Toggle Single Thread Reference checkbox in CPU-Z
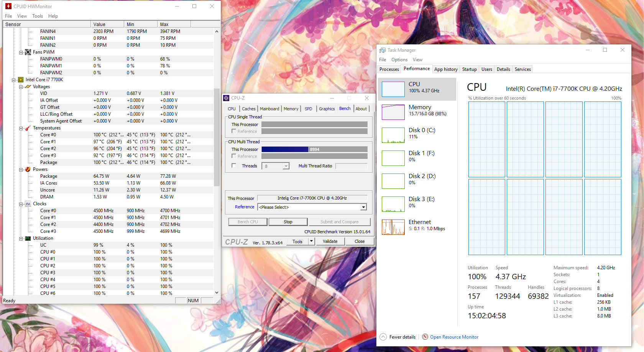The image size is (644, 352). point(234,131)
